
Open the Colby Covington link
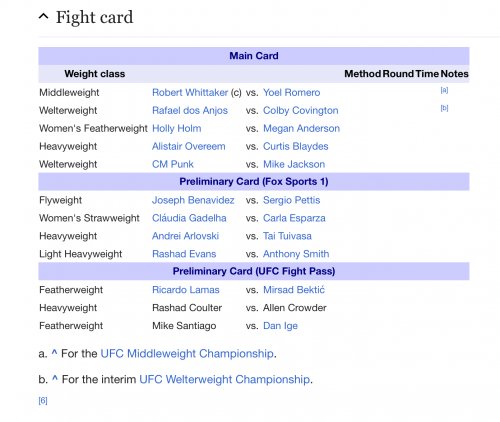tap(300, 110)
